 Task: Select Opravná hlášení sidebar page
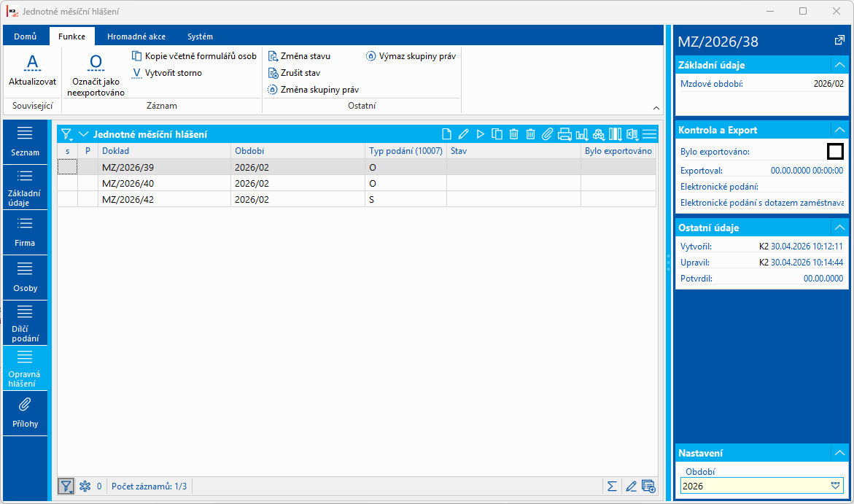pyautogui.click(x=25, y=368)
